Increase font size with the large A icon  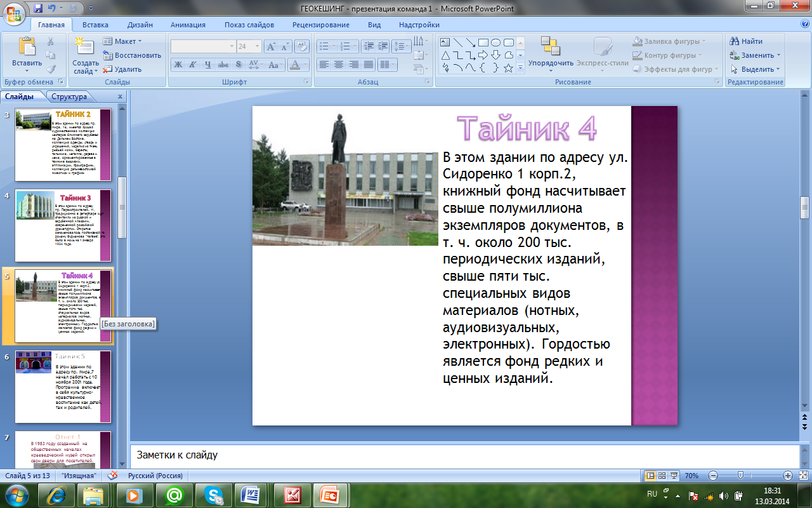pyautogui.click(x=271, y=46)
